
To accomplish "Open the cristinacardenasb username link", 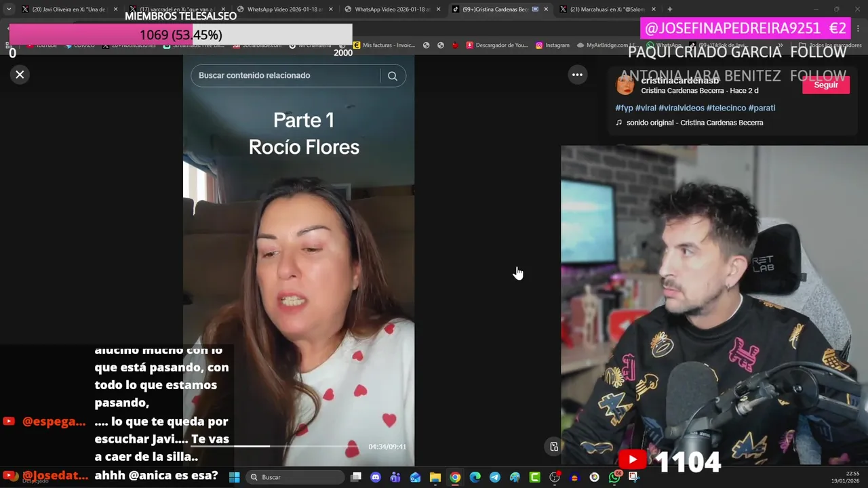I will 679,81.
